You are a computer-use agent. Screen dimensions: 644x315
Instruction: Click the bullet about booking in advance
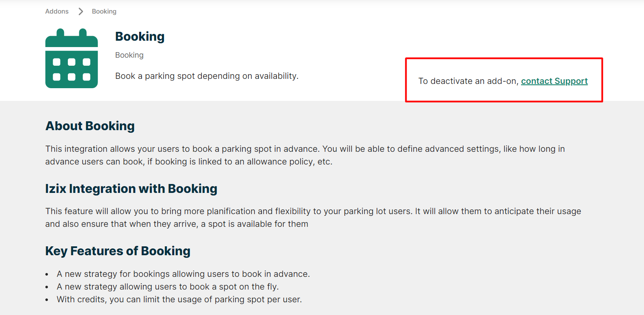183,274
